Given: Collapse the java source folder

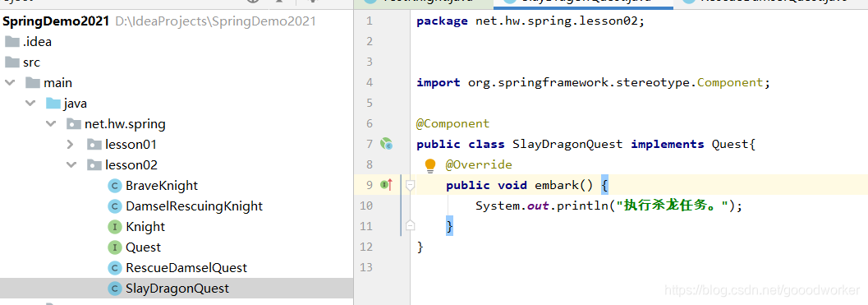Looking at the screenshot, I should pos(30,103).
